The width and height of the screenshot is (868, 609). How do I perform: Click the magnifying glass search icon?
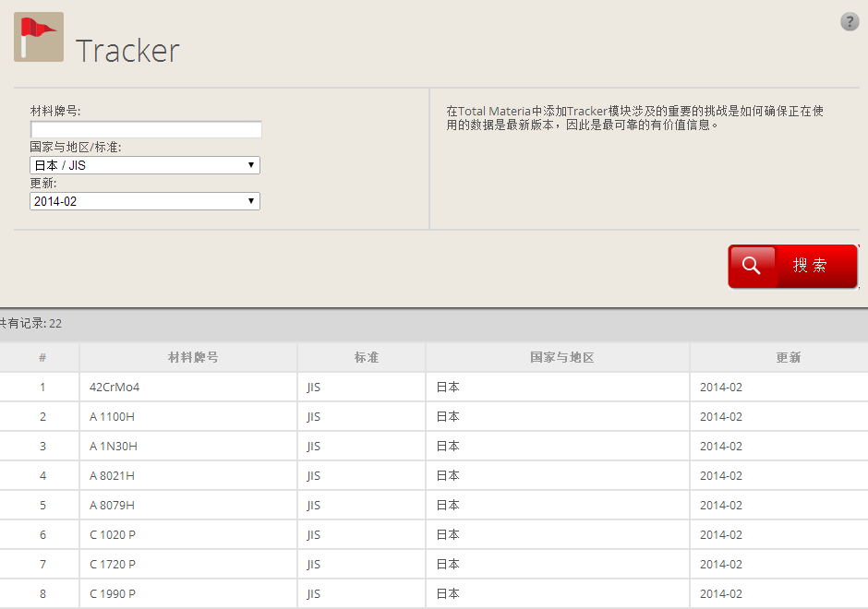752,266
